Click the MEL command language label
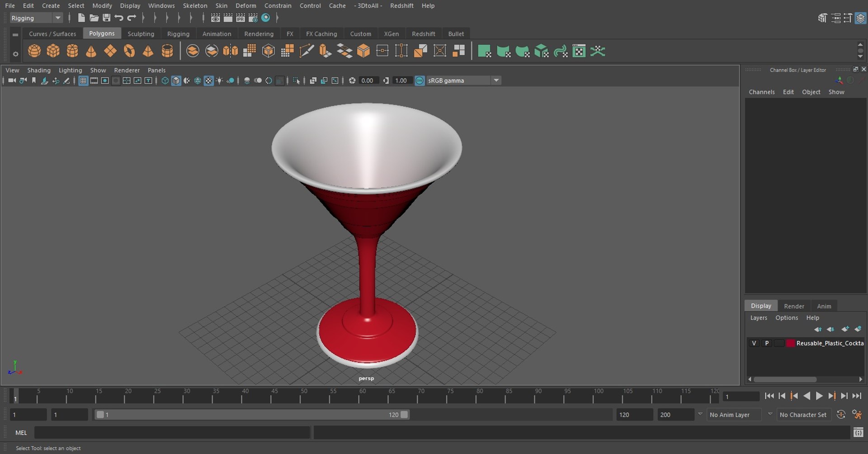 pyautogui.click(x=21, y=433)
